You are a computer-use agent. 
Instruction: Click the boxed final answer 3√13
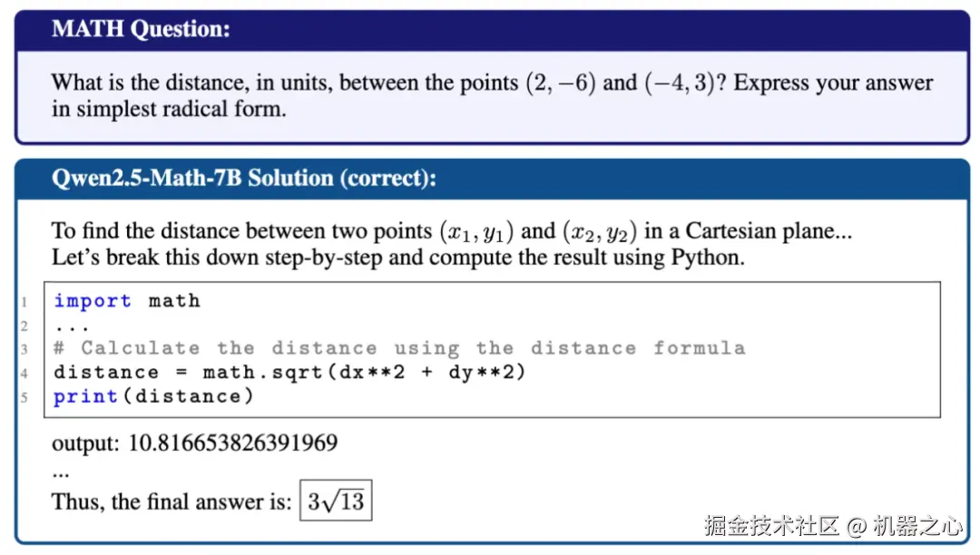tap(336, 501)
